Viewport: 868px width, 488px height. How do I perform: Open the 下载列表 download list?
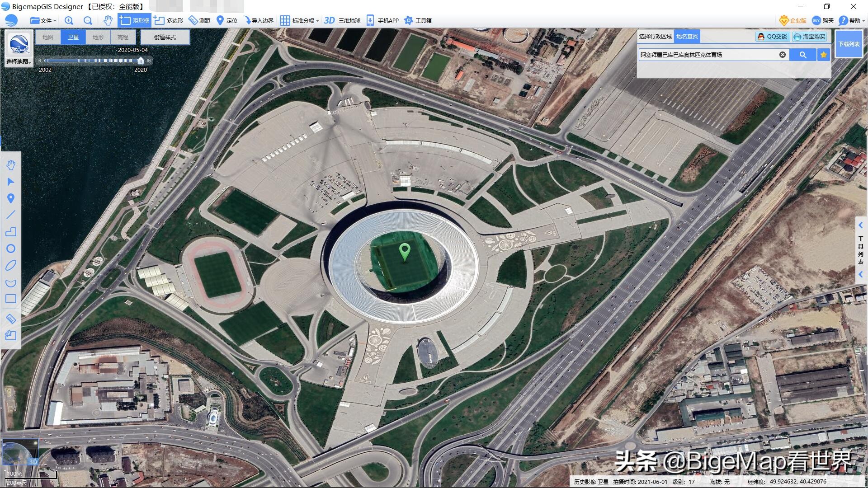[849, 44]
